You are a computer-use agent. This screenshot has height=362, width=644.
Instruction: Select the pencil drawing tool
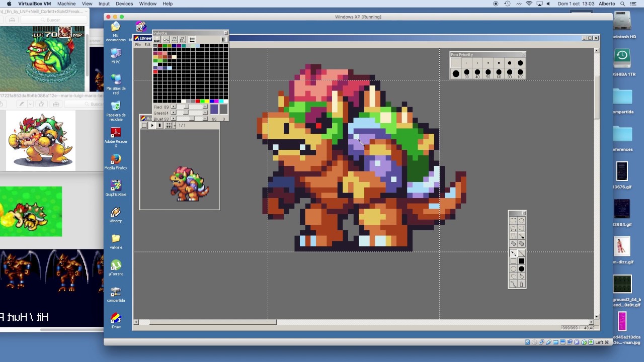click(513, 253)
